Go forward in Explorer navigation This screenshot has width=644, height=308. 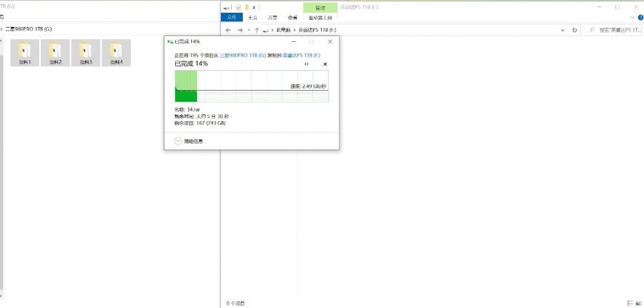point(240,30)
